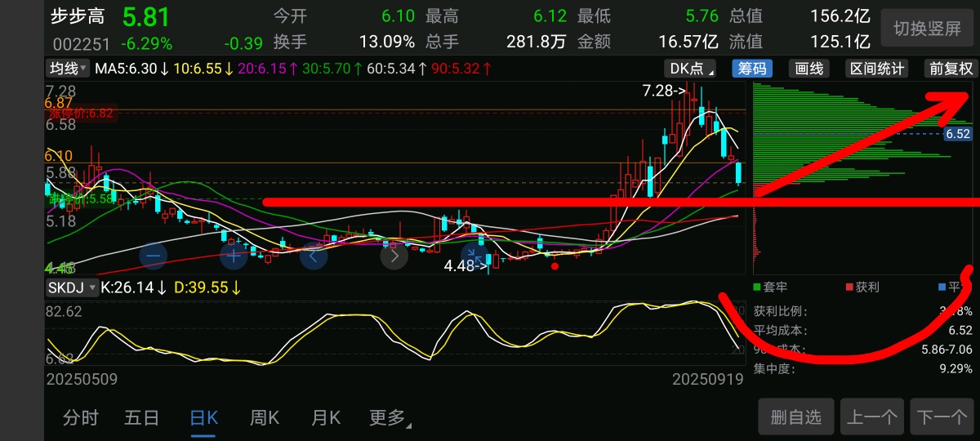Click the 7.28 high price marker
The image size is (980, 441).
(x=662, y=91)
